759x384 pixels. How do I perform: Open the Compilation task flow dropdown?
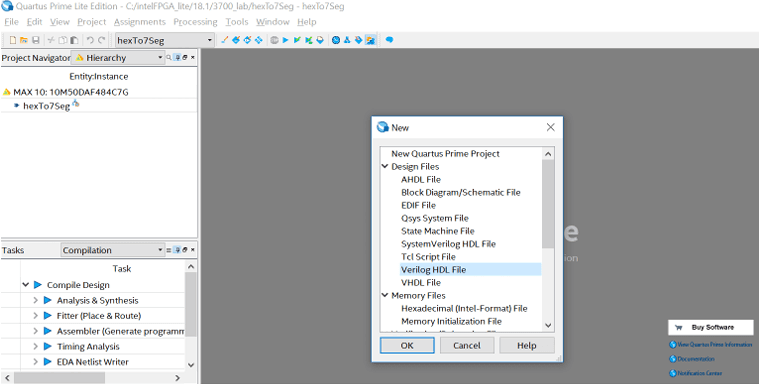tap(160, 250)
